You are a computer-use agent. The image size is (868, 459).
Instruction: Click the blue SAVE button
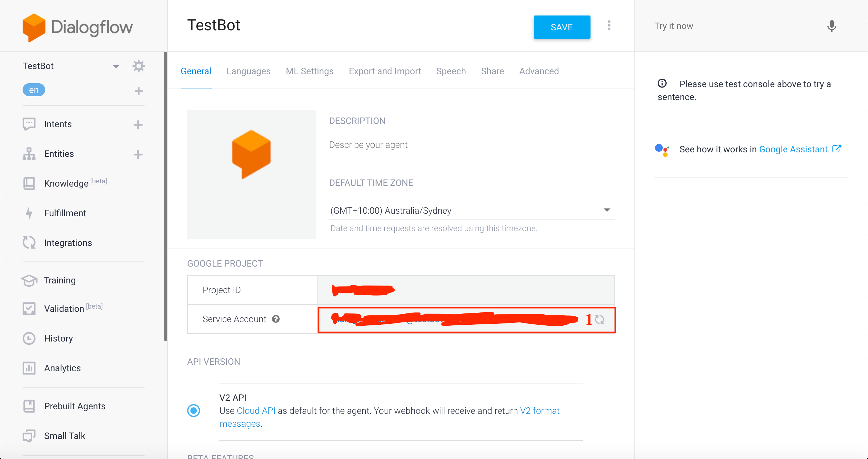(x=561, y=27)
